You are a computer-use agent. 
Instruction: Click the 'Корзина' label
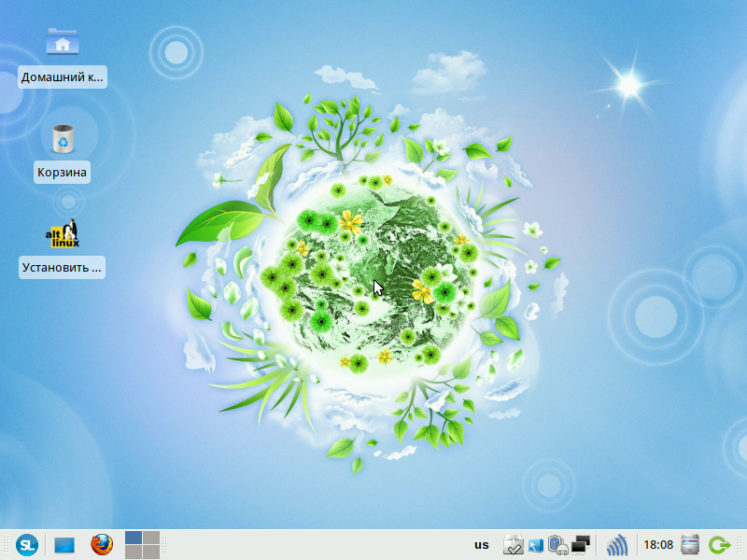point(62,173)
